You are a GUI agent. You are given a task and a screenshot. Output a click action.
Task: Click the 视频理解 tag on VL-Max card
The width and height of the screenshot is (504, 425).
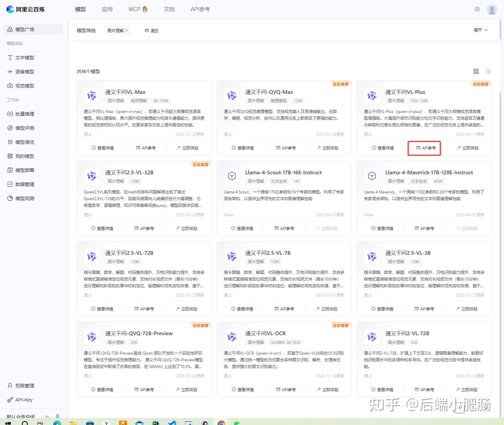point(139,101)
